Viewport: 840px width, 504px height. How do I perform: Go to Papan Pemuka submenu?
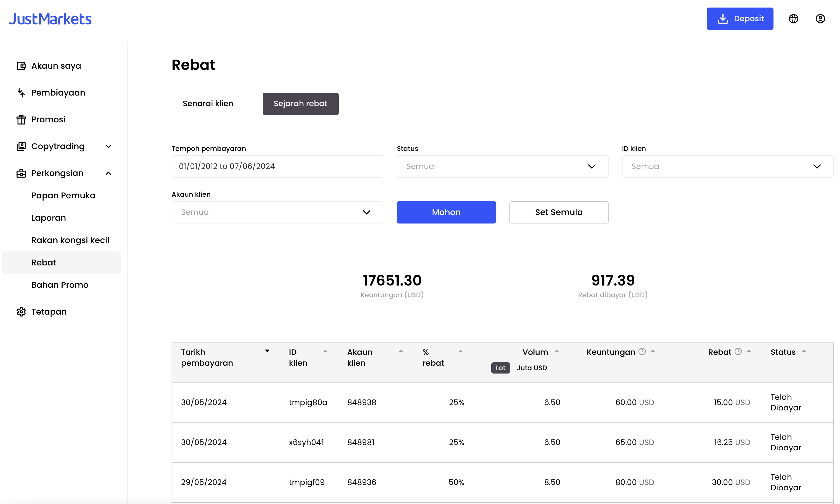63,196
